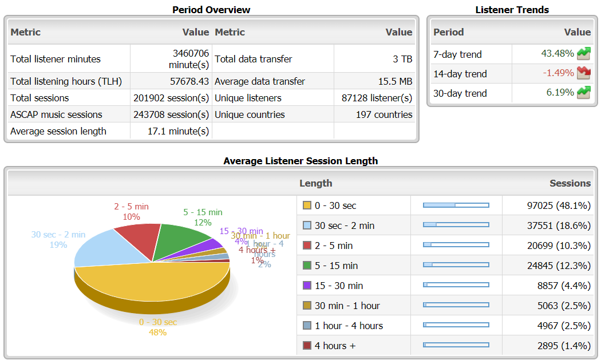Viewport: 605px width, 364px height.
Task: Click the 5063 (2.5%) sessions value
Action: pyautogui.click(x=564, y=306)
